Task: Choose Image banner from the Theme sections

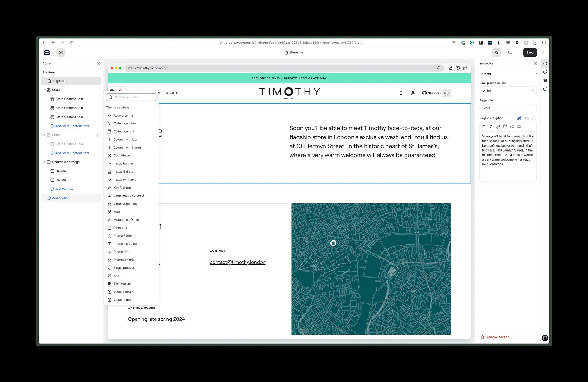Action: [123, 164]
